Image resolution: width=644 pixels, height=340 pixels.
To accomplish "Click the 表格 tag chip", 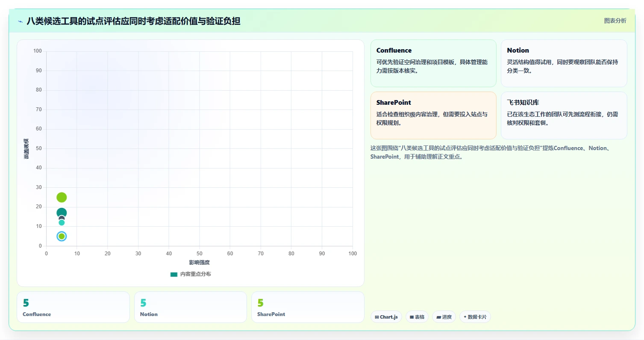I will (x=417, y=317).
